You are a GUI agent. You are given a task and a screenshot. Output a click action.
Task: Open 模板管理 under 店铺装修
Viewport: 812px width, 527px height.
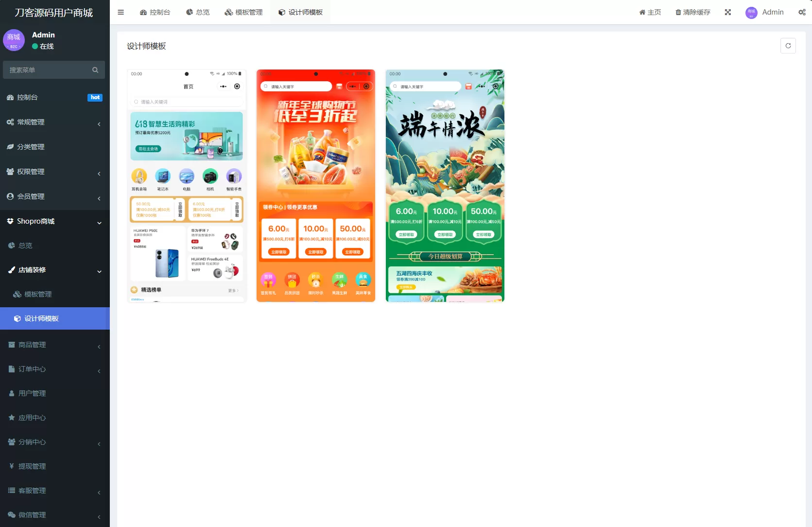pyautogui.click(x=39, y=294)
